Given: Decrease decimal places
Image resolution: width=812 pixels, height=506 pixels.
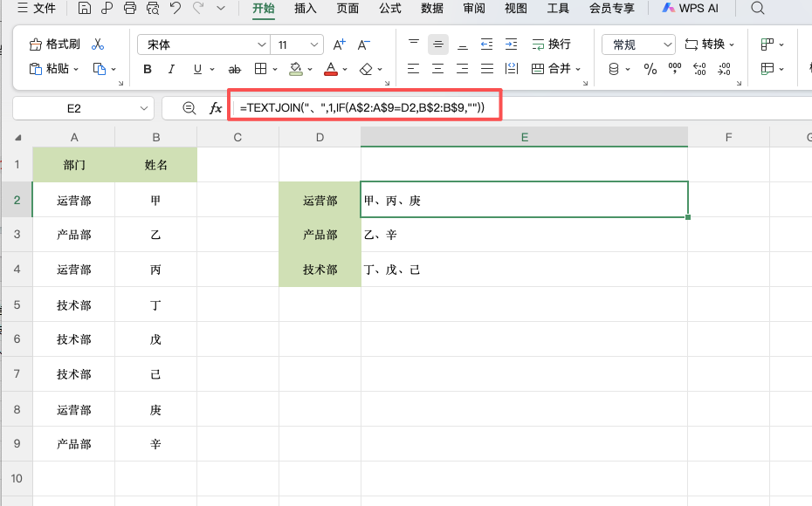Looking at the screenshot, I should coord(725,69).
